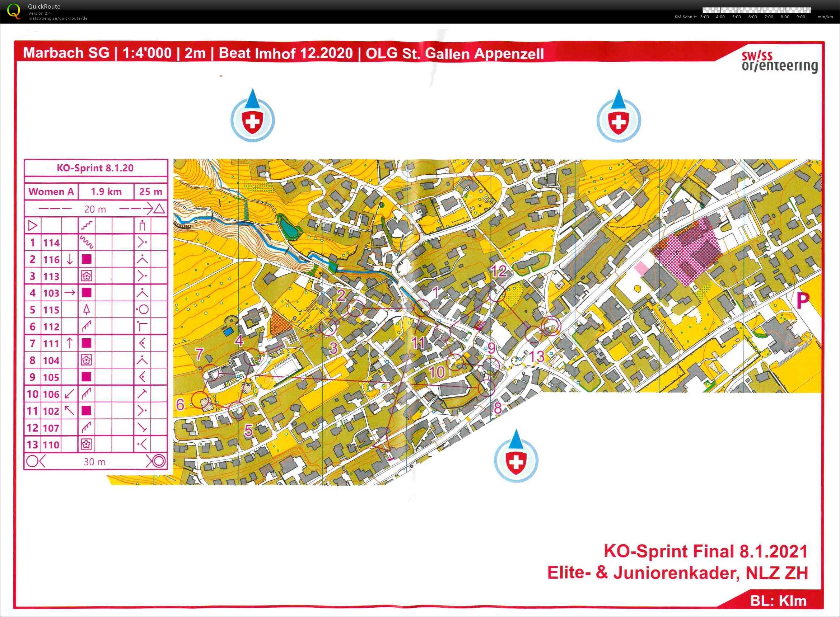Click the 'KO-Sprint 8.1.20' table heading
This screenshot has width=840, height=617.
pyautogui.click(x=95, y=168)
